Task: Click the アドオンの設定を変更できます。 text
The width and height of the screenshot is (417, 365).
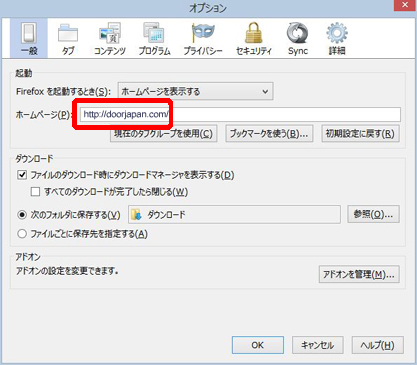Action: click(67, 271)
